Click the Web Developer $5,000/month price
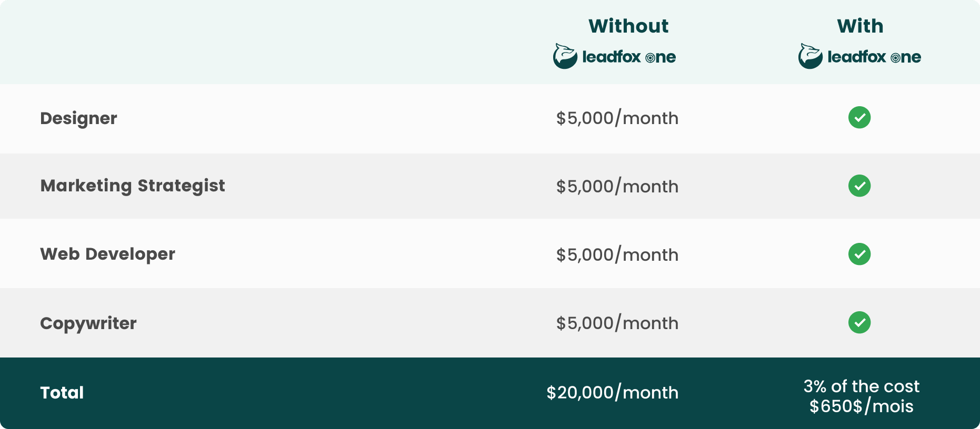This screenshot has height=429, width=980. tap(617, 254)
